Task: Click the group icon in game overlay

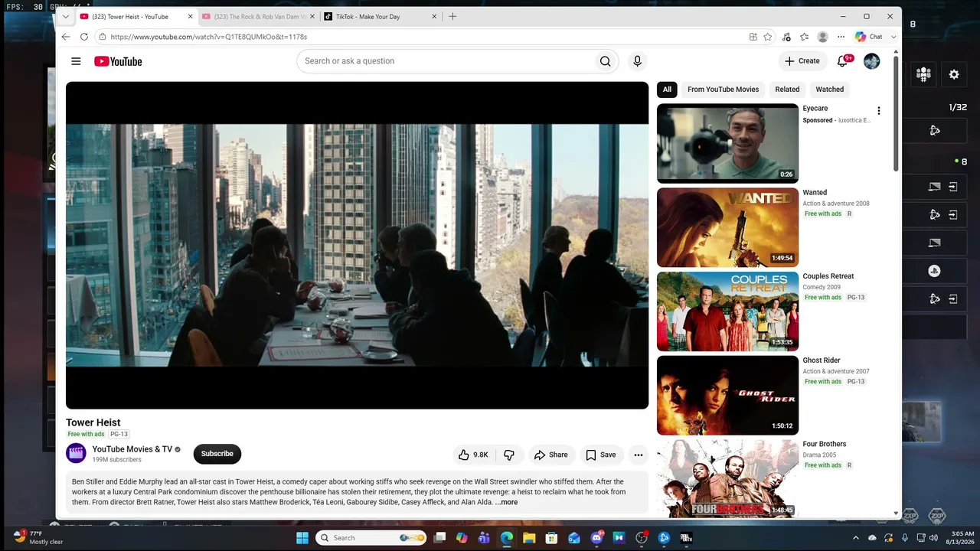Action: (923, 74)
